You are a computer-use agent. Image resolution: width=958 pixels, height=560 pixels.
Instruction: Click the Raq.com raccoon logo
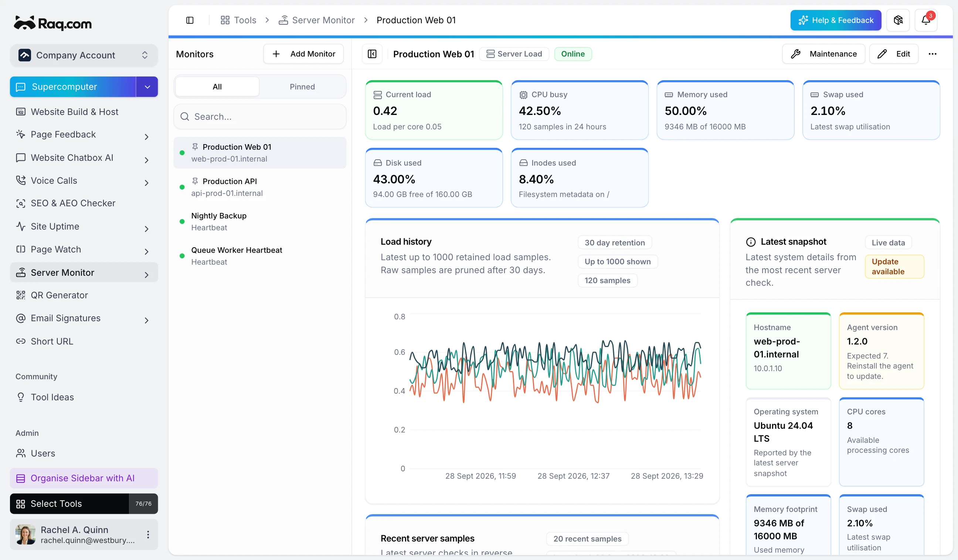pos(52,23)
